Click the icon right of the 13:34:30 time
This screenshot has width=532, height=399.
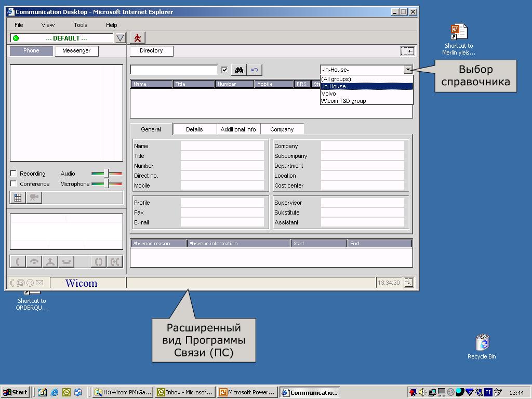point(409,283)
